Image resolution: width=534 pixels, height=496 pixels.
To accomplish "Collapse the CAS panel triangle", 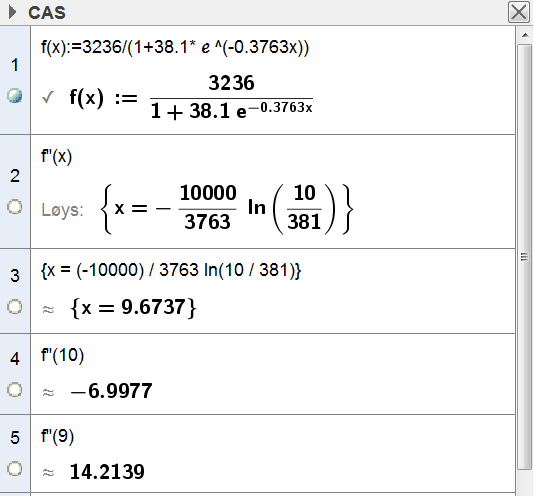I will click(12, 13).
